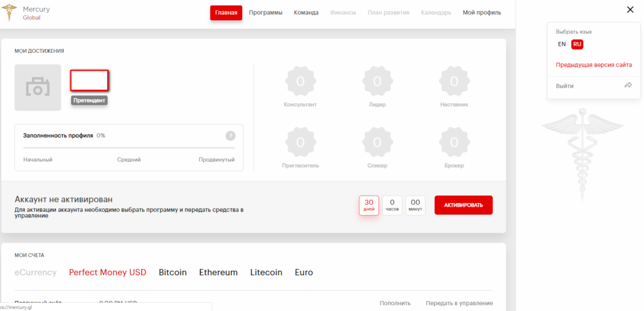Open the Предыдущая версия сайта link
This screenshot has width=644, height=311.
594,65
